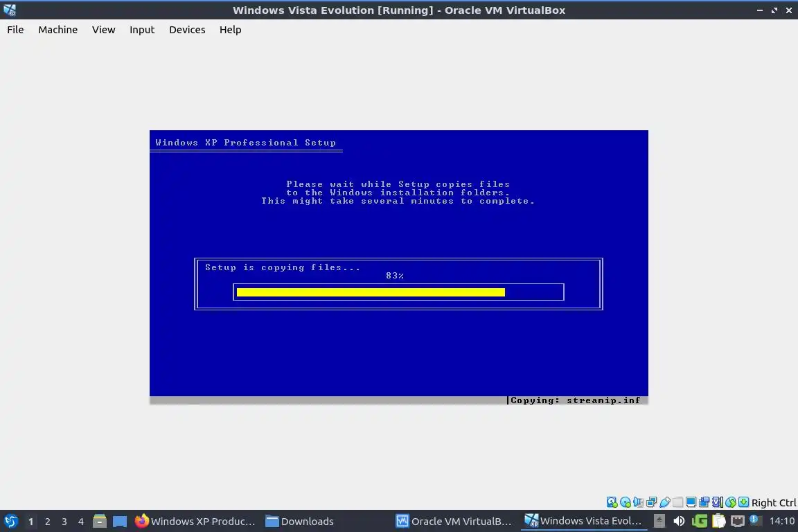Switch to workspace 3

click(x=64, y=522)
